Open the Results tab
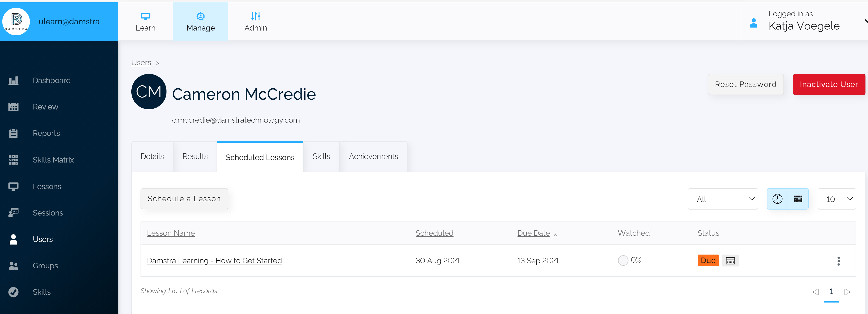This screenshot has width=868, height=314. 195,157
